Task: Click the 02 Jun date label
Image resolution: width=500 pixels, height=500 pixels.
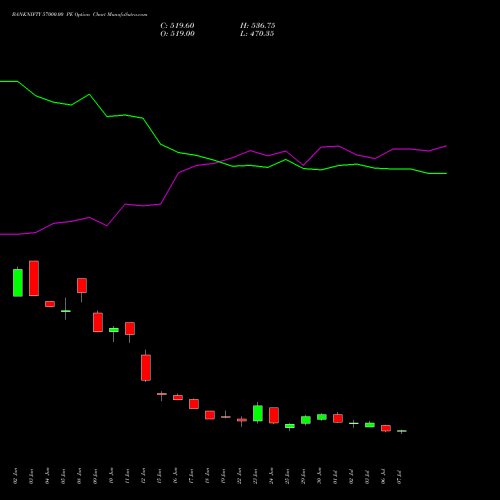Action: point(15,476)
